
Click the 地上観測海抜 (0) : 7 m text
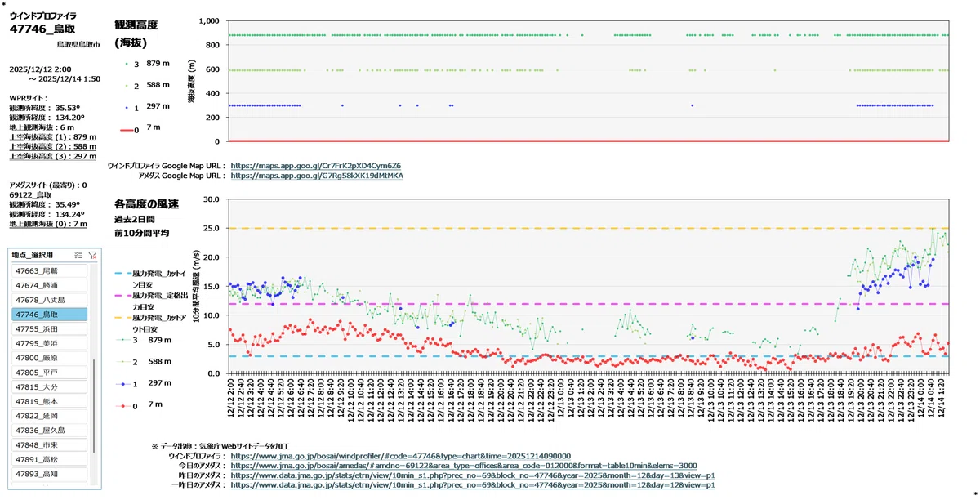[48, 224]
